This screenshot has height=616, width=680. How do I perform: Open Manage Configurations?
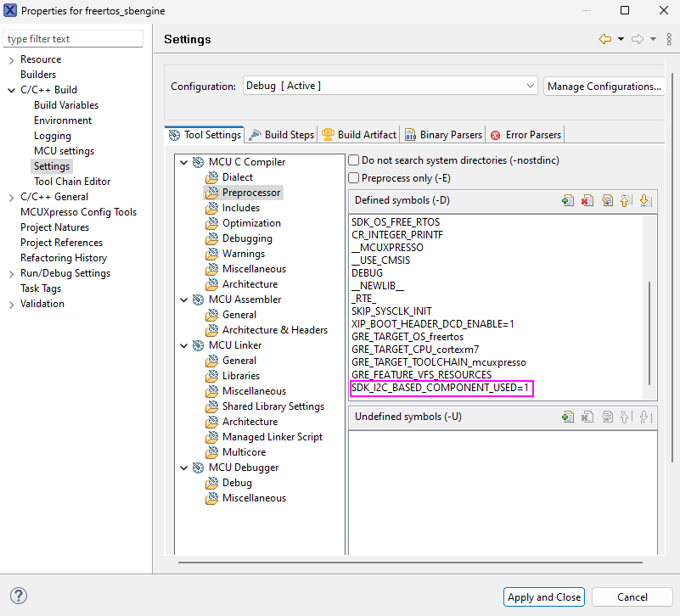604,86
